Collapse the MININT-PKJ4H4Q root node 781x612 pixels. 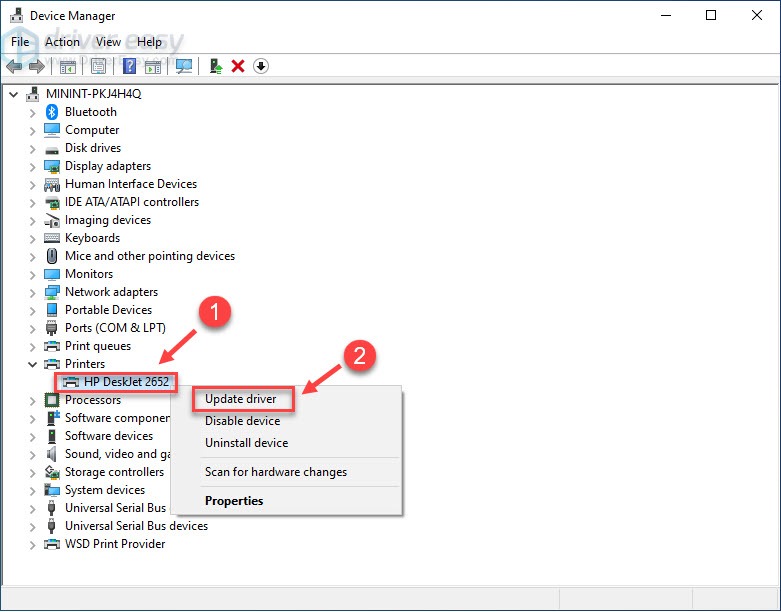tap(14, 94)
